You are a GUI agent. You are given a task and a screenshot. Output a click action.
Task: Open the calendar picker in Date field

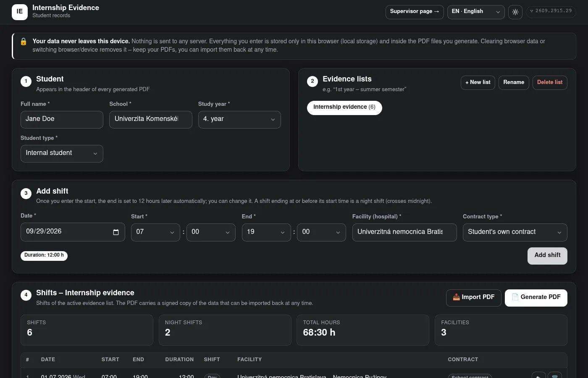[x=116, y=232]
